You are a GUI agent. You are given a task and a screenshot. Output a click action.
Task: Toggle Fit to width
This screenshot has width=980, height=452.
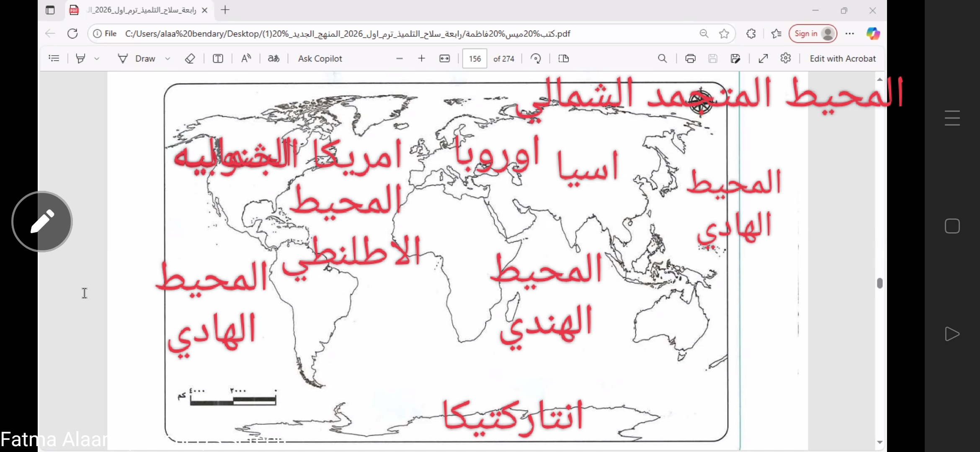pos(445,59)
